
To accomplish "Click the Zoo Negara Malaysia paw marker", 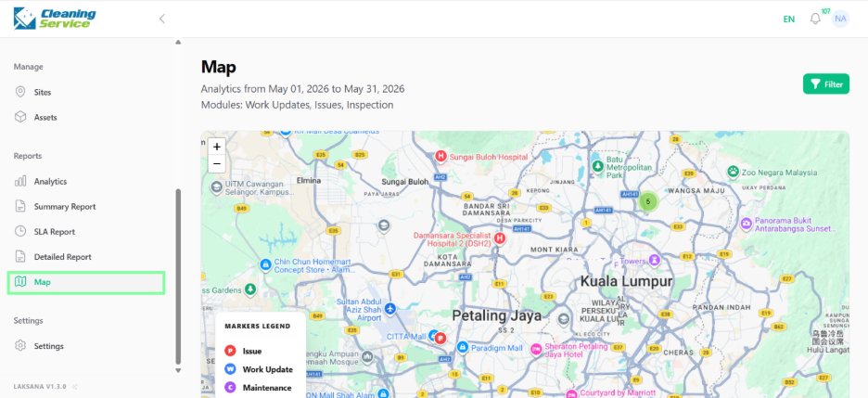I will click(734, 172).
